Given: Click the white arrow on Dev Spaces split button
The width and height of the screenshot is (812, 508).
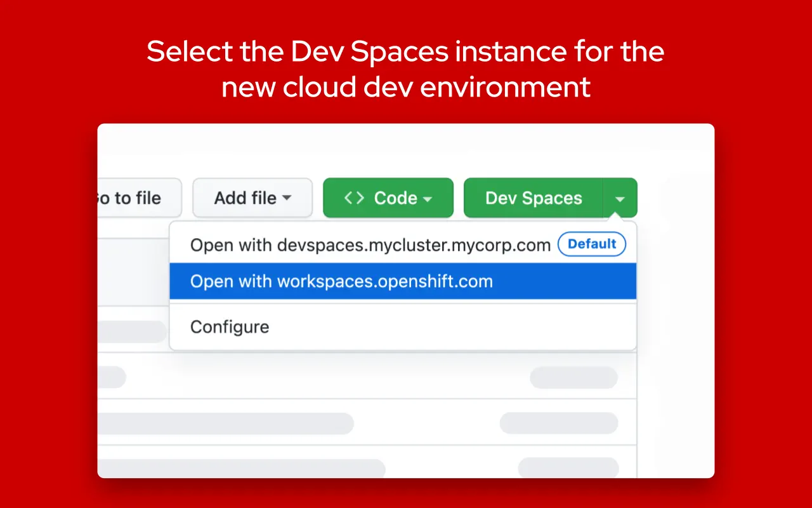Looking at the screenshot, I should click(x=620, y=197).
